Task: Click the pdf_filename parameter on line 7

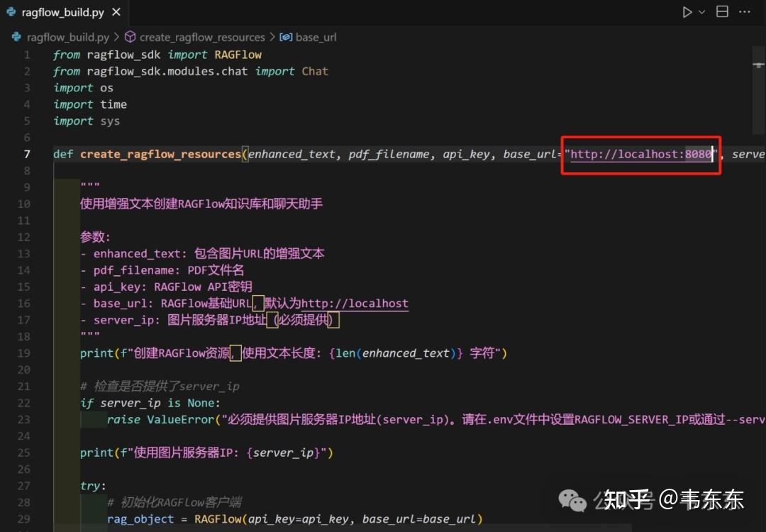Action: (389, 155)
